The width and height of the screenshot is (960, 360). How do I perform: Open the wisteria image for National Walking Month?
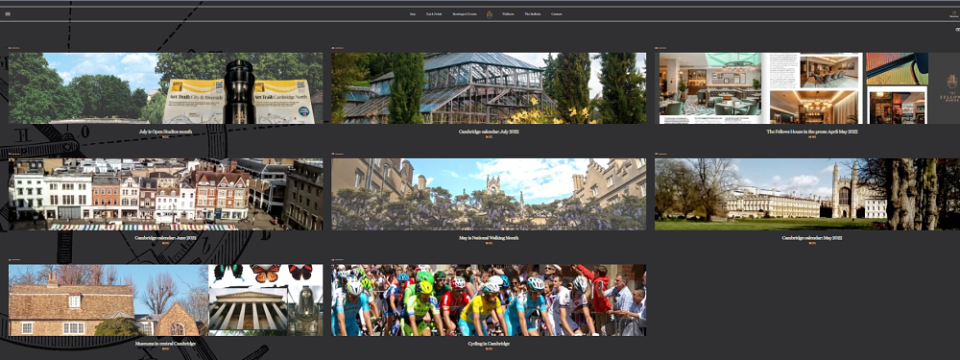pyautogui.click(x=489, y=195)
